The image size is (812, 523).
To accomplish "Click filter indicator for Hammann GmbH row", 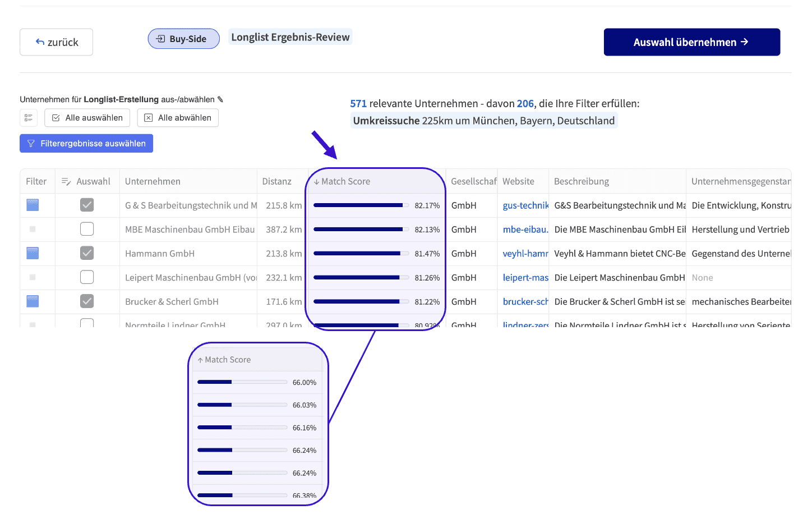I will (33, 253).
